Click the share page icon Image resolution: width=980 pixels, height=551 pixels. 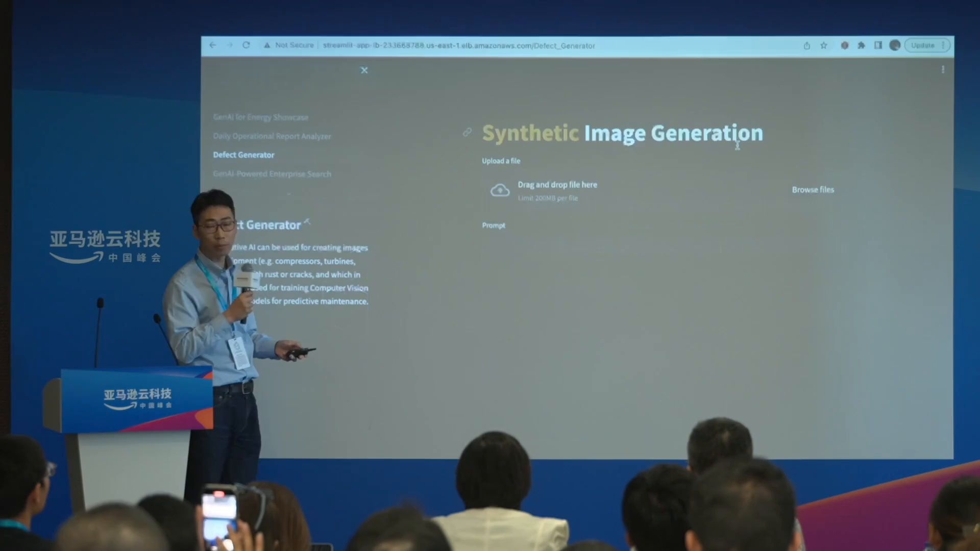coord(806,45)
